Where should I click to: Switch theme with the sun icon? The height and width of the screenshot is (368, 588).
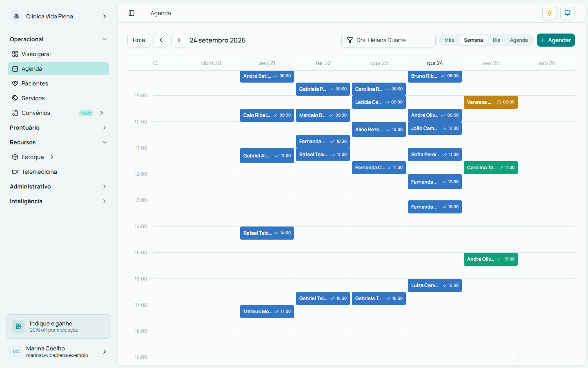[x=550, y=13]
